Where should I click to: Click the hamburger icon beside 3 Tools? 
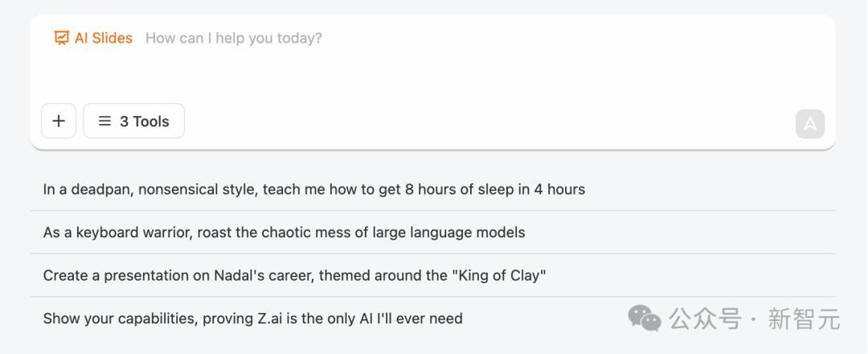[104, 121]
